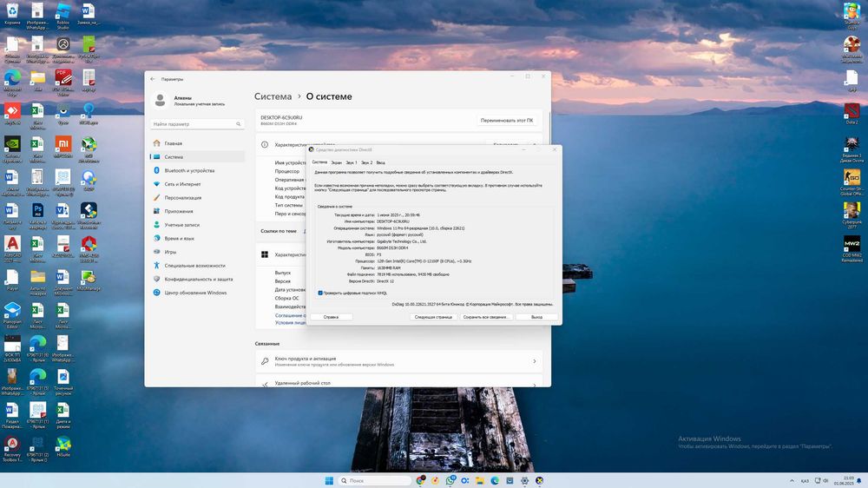Screen dimensions: 868x488
Task: Click the Windows Start button
Action: tap(329, 480)
